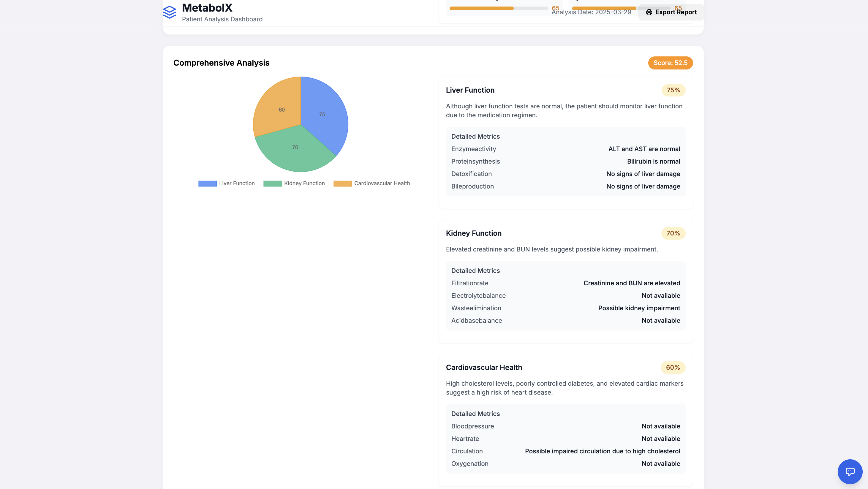The width and height of the screenshot is (868, 489).
Task: Select the Liver Function card heading
Action: tap(470, 90)
